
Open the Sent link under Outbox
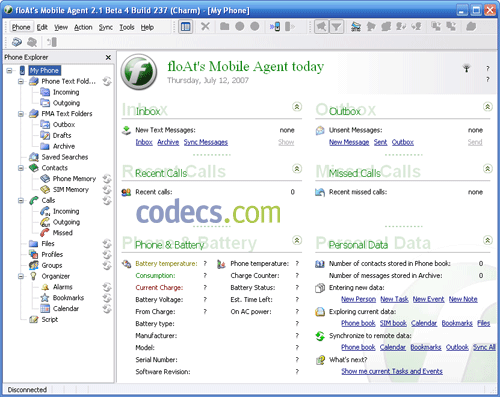pos(380,142)
